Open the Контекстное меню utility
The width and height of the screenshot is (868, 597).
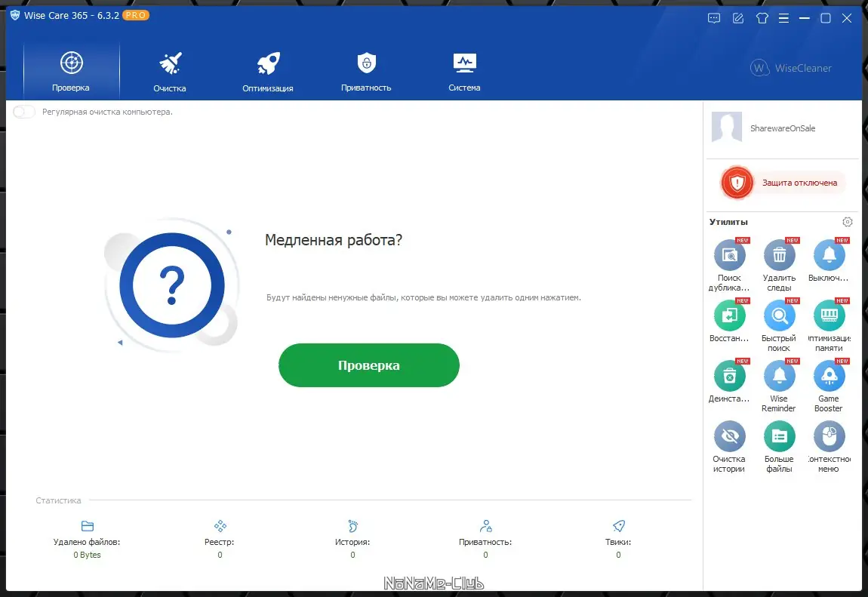[x=829, y=437]
